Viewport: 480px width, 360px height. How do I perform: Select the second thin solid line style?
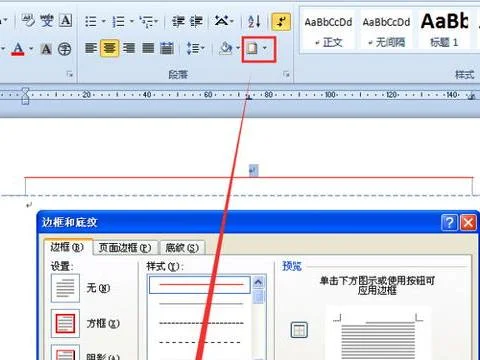[201, 304]
